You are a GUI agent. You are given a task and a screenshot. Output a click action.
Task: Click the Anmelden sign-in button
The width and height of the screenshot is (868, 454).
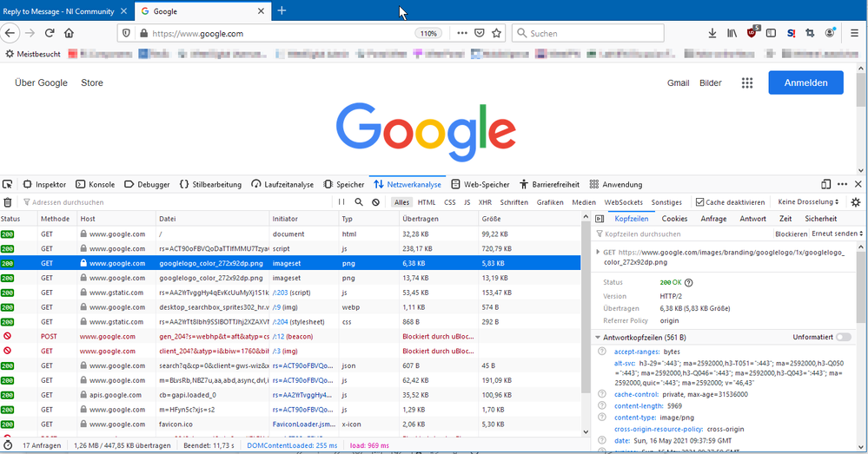coord(806,82)
